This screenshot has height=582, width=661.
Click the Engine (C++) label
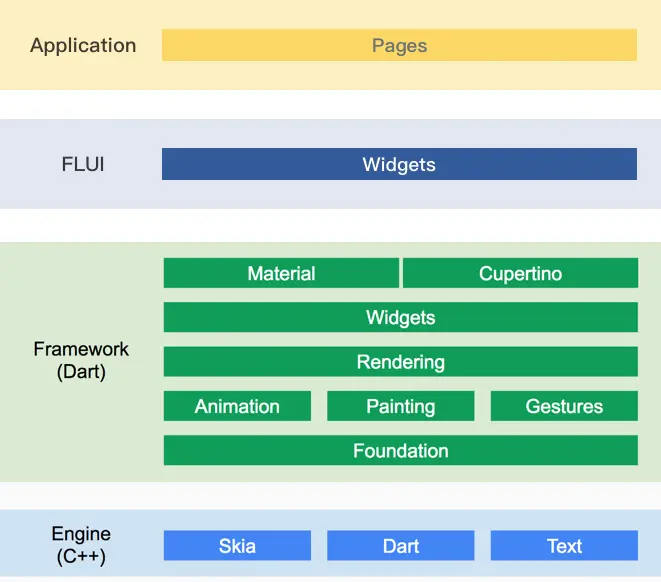click(x=81, y=545)
